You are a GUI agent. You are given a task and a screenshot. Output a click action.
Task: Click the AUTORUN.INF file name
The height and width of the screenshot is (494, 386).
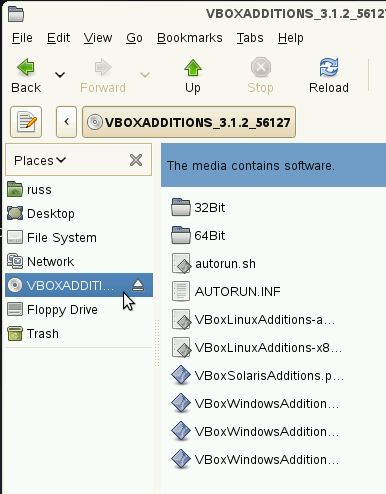click(238, 292)
